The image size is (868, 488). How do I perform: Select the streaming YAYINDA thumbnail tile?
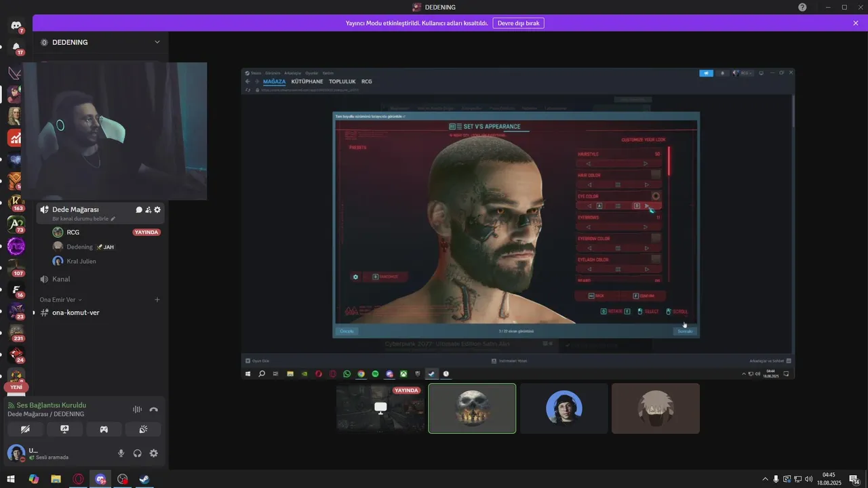coord(380,408)
